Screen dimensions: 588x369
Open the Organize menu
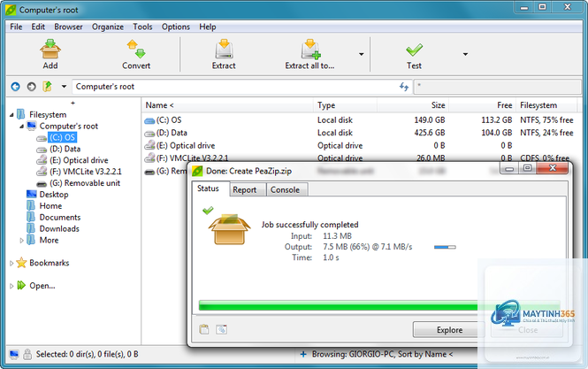point(108,27)
